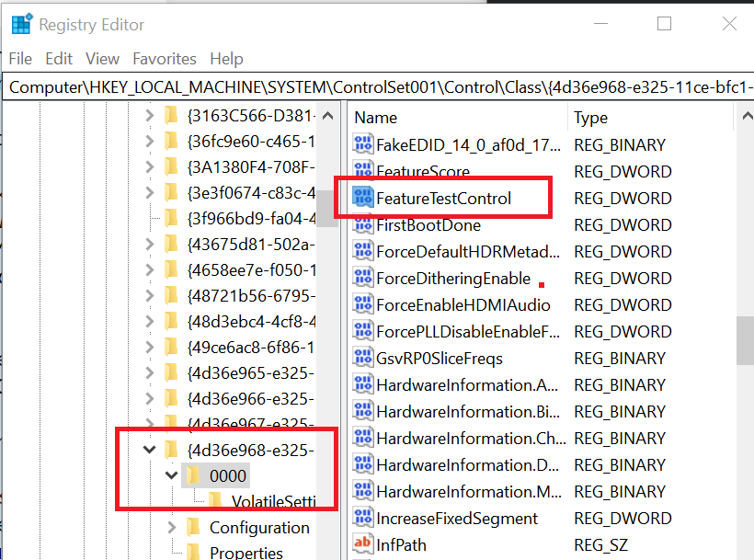This screenshot has height=560, width=754.
Task: Collapse the 0000 subkey
Action: 171,475
